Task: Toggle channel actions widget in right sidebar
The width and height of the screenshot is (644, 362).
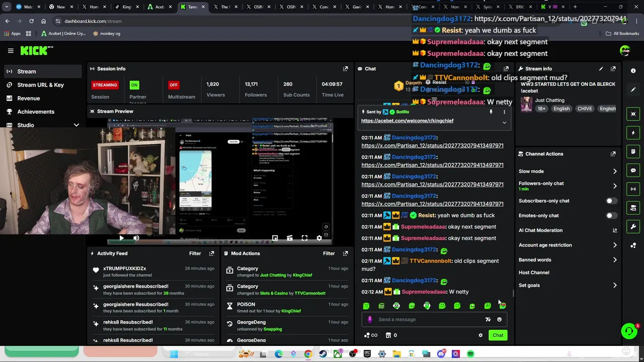Action: 633,208
